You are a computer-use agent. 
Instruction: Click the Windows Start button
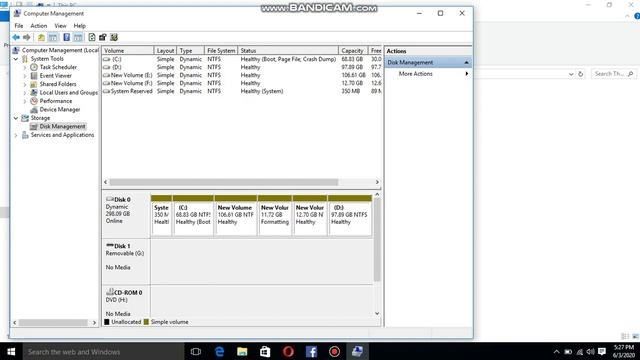11,351
